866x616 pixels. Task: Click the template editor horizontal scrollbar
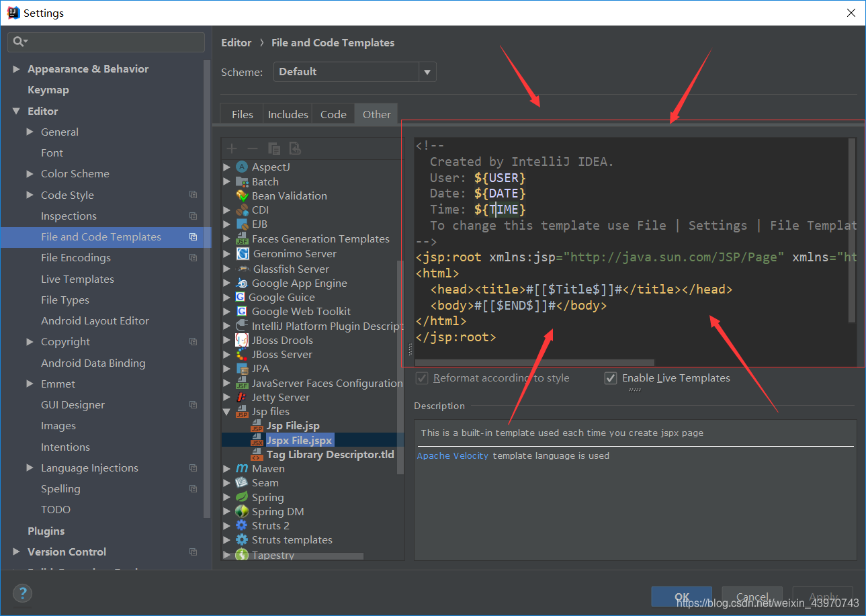(x=535, y=363)
